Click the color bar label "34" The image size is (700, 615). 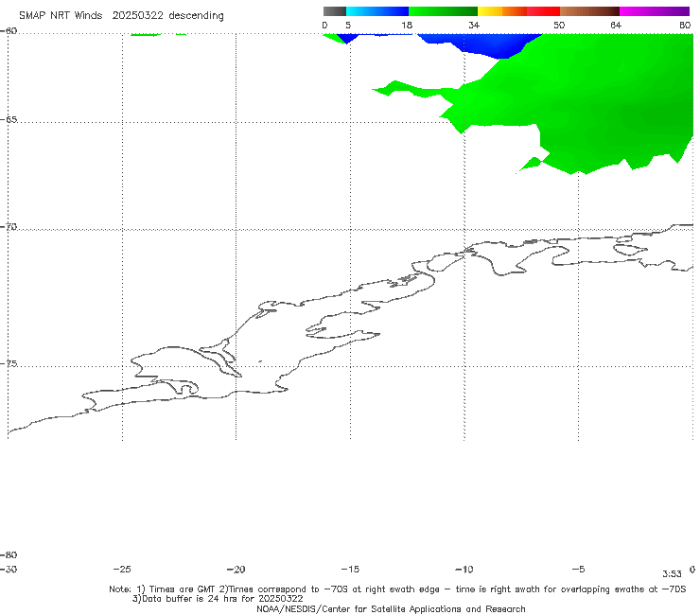pos(474,25)
